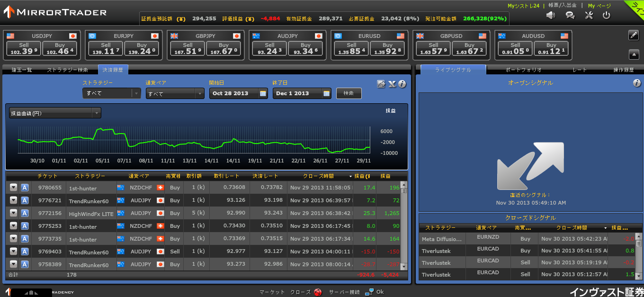Click the export report icon beside search
The width and height of the screenshot is (644, 297).
(x=381, y=84)
